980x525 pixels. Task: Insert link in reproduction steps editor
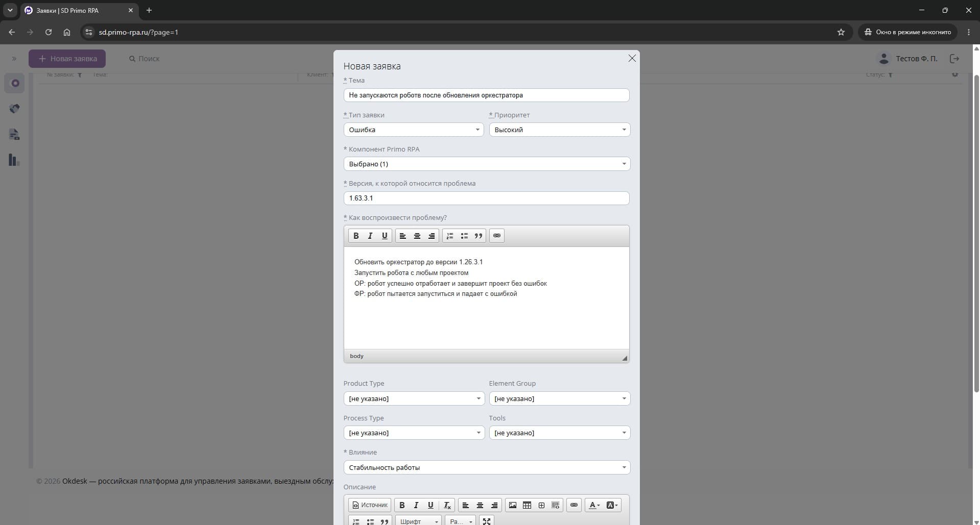(x=497, y=236)
